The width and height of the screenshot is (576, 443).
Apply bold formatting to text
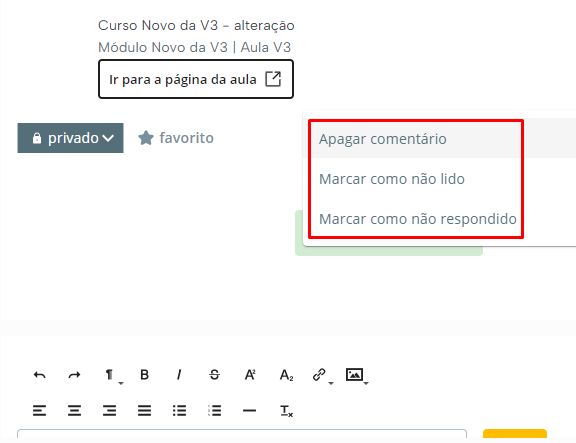[x=144, y=375]
